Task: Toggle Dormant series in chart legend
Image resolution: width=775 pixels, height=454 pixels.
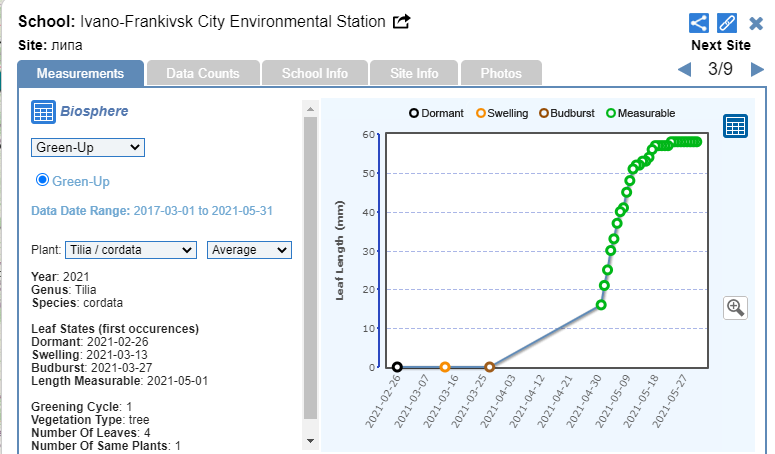Action: pyautogui.click(x=436, y=113)
